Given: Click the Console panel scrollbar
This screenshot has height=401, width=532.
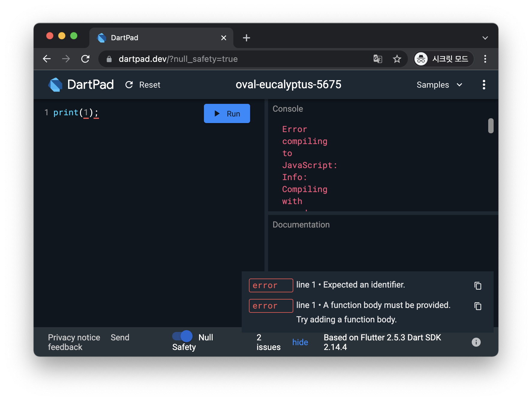Looking at the screenshot, I should coord(491,125).
